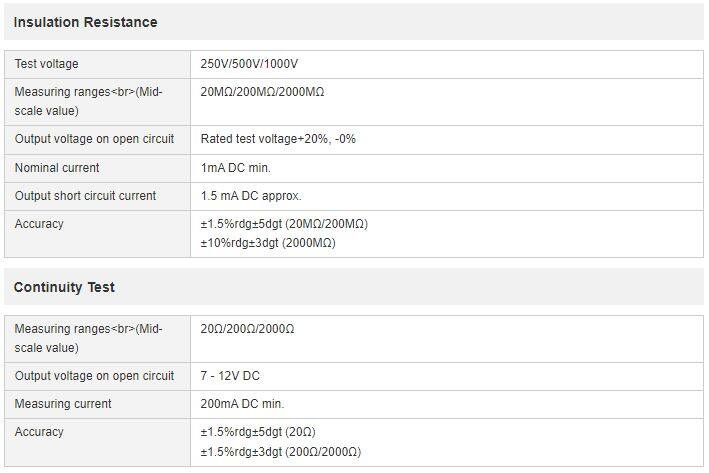Click the Accuracy label in Insulation Resistance table
The width and height of the screenshot is (709, 473).
39,224
